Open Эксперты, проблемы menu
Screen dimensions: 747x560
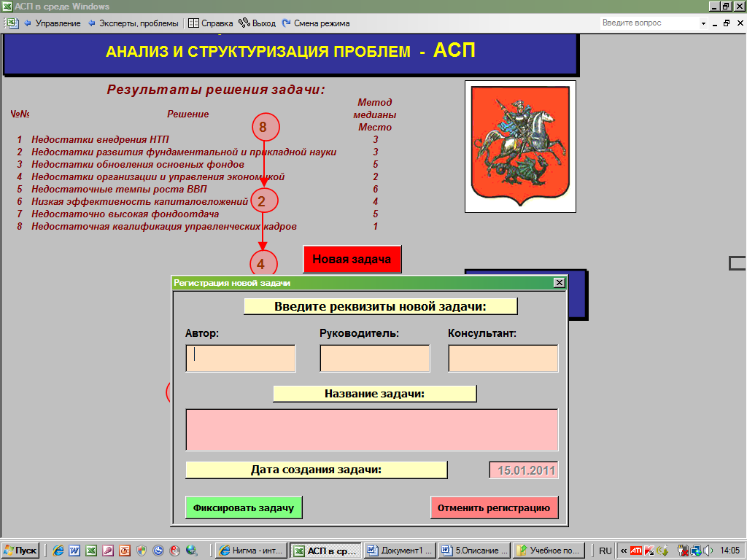133,23
